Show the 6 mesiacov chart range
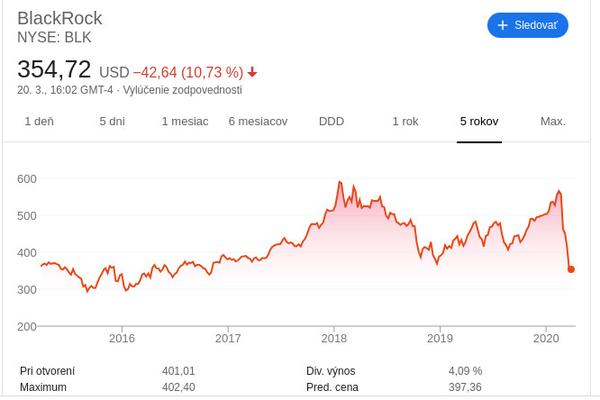Image resolution: width=600 pixels, height=400 pixels. (x=258, y=121)
